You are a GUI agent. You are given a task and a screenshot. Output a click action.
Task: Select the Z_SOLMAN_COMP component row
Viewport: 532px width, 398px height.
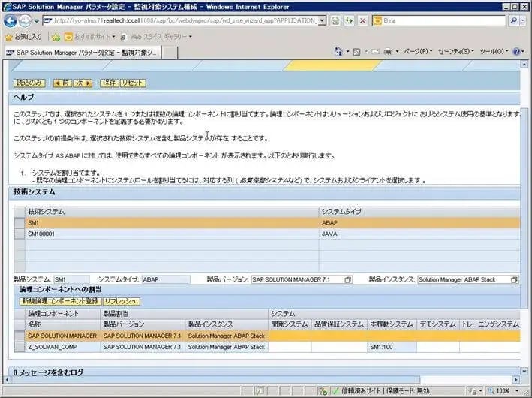point(267,347)
